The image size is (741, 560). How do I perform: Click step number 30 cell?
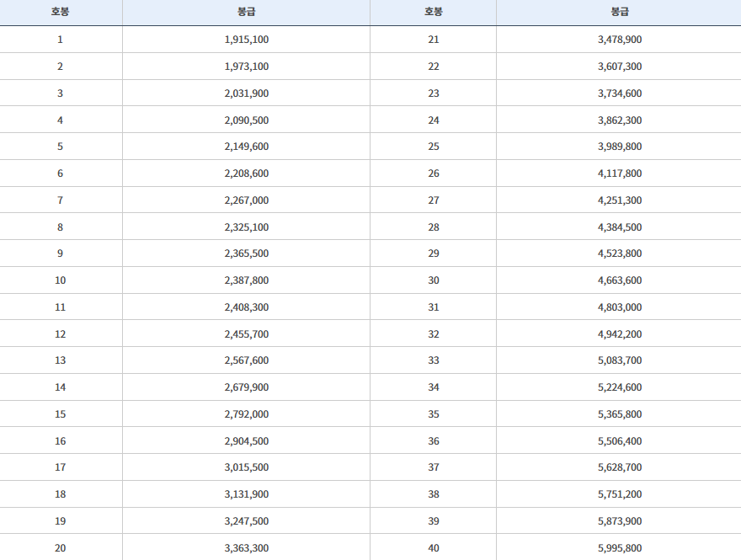pyautogui.click(x=434, y=280)
